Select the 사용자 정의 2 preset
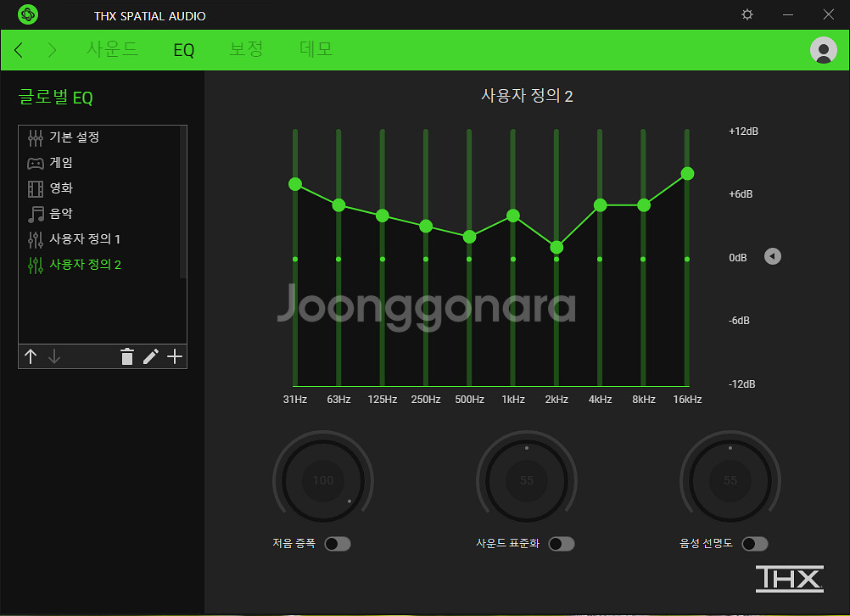Image resolution: width=850 pixels, height=616 pixels. [x=100, y=265]
